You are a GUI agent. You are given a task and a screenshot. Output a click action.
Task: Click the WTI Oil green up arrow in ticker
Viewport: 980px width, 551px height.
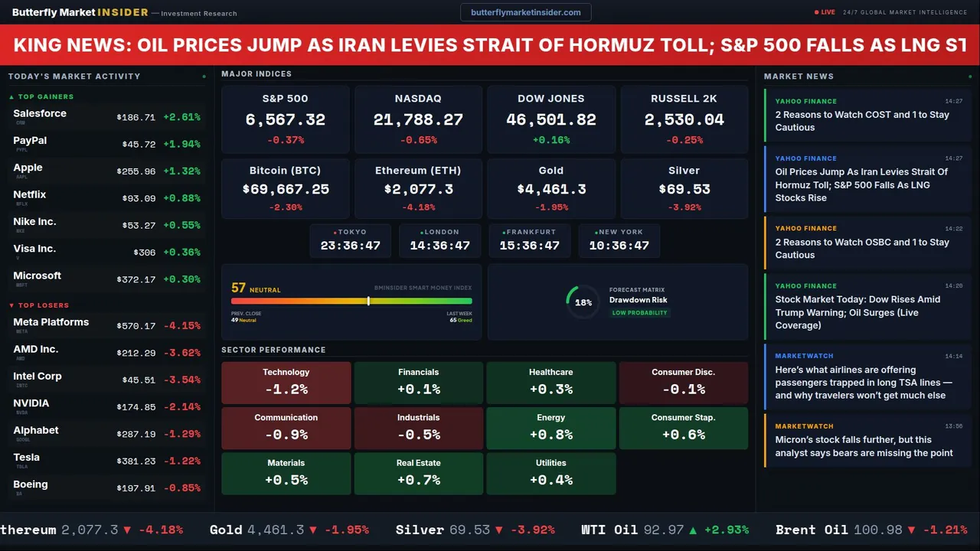coord(693,530)
